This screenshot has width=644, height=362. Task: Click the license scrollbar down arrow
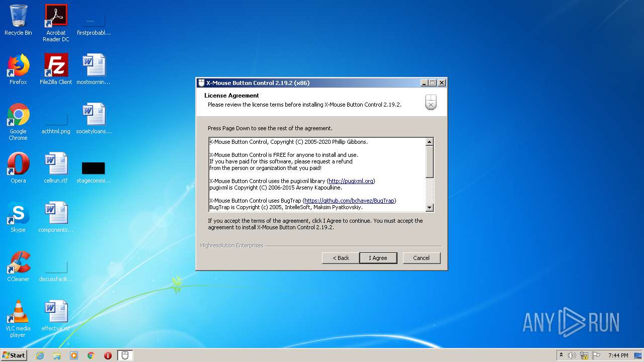pos(429,208)
